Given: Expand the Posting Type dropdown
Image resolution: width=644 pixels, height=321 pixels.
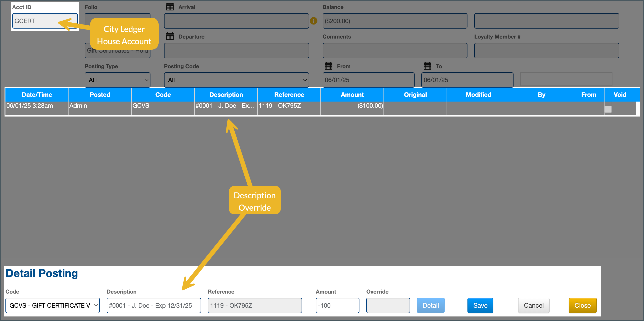Looking at the screenshot, I should tap(117, 80).
